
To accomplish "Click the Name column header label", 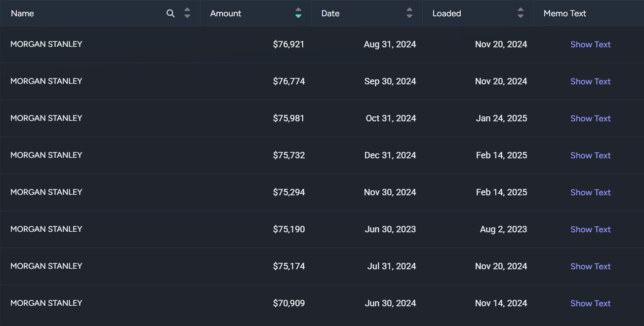I will click(22, 13).
